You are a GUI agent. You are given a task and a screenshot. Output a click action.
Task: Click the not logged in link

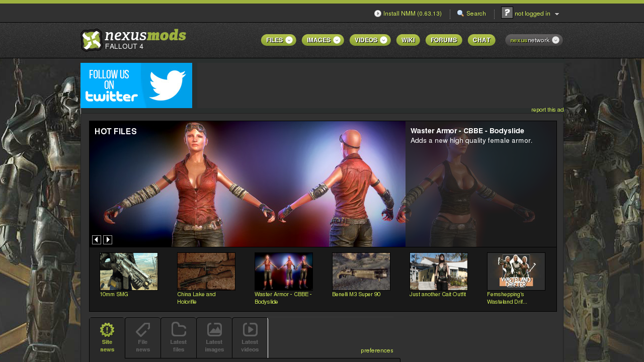[x=532, y=14]
